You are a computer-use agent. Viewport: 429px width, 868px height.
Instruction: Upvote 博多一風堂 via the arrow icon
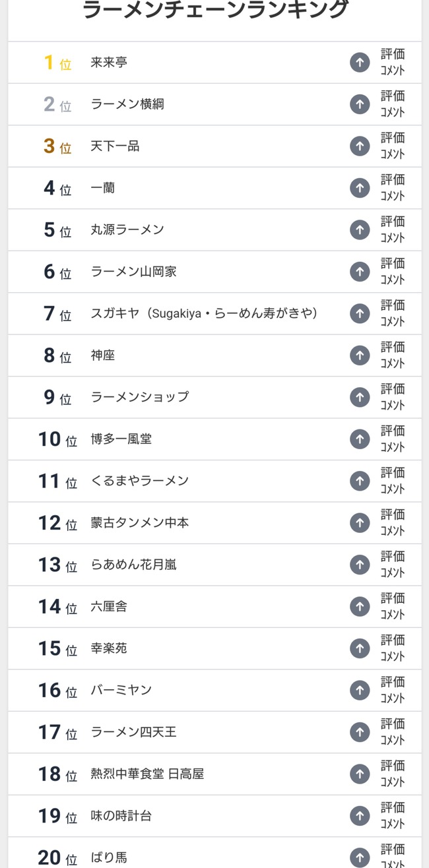pyautogui.click(x=359, y=439)
